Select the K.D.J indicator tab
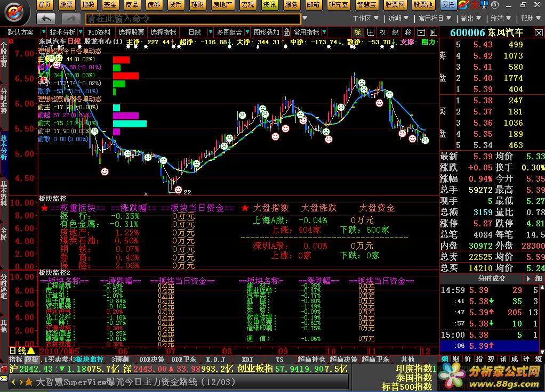 coord(215,360)
